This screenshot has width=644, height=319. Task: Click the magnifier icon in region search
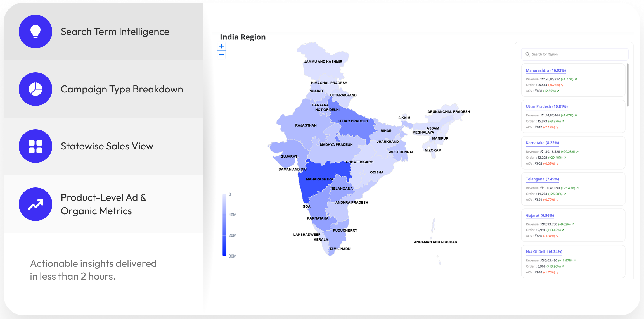(528, 54)
